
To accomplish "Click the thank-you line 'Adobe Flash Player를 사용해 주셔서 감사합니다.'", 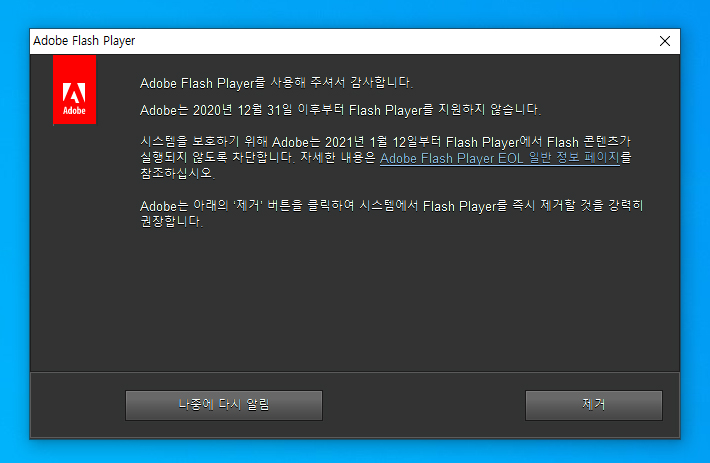I will tap(276, 83).
